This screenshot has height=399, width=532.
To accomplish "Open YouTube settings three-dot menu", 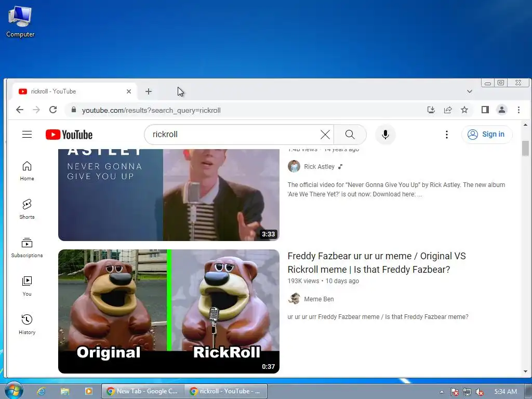I will 446,135.
